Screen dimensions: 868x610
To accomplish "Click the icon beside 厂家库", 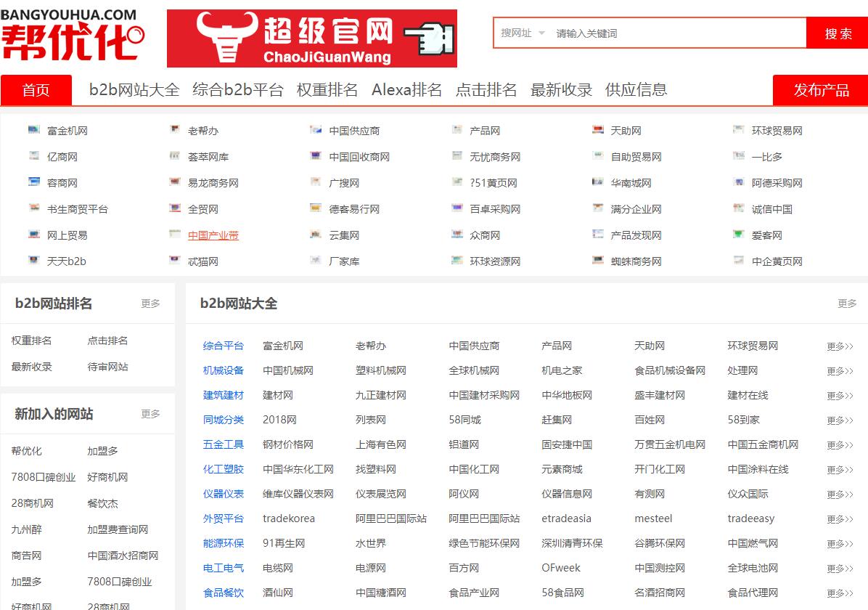I will 316,260.
